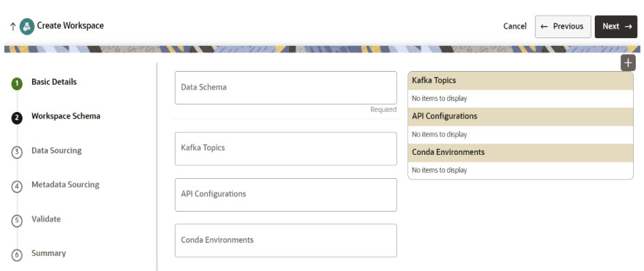Click step 5 circle for Validate
The width and height of the screenshot is (644, 271).
17,220
